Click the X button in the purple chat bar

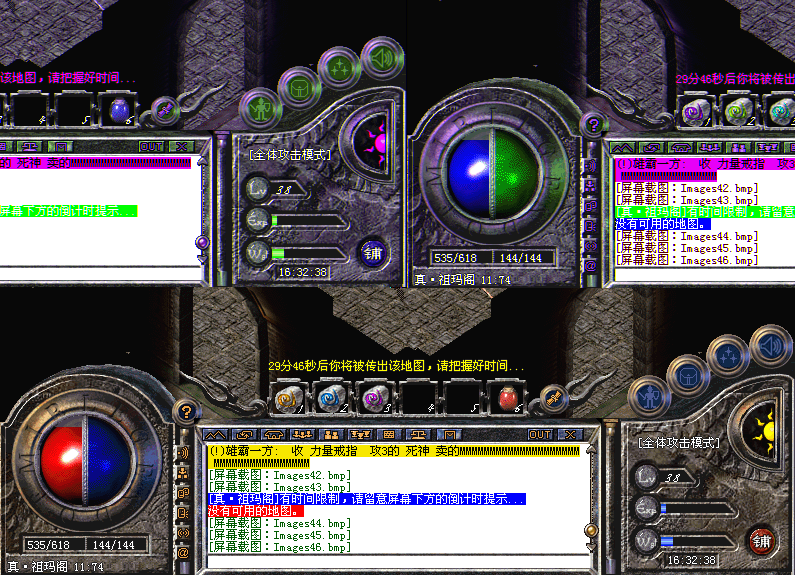point(182,147)
